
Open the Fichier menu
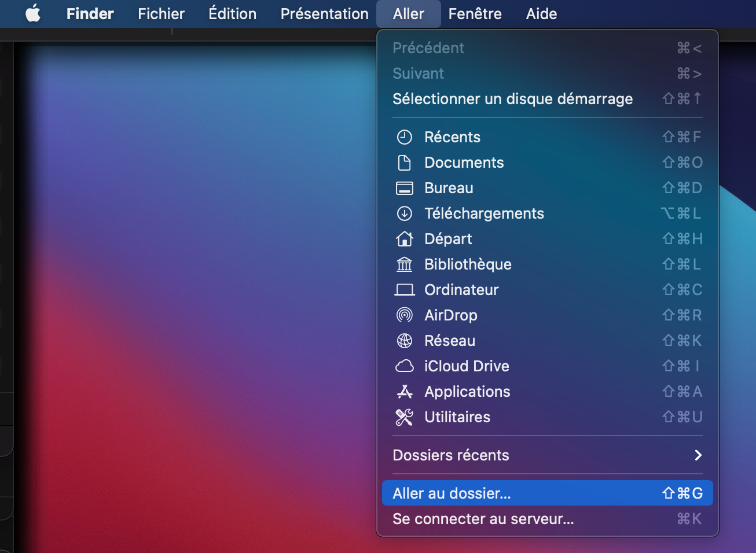click(x=161, y=13)
